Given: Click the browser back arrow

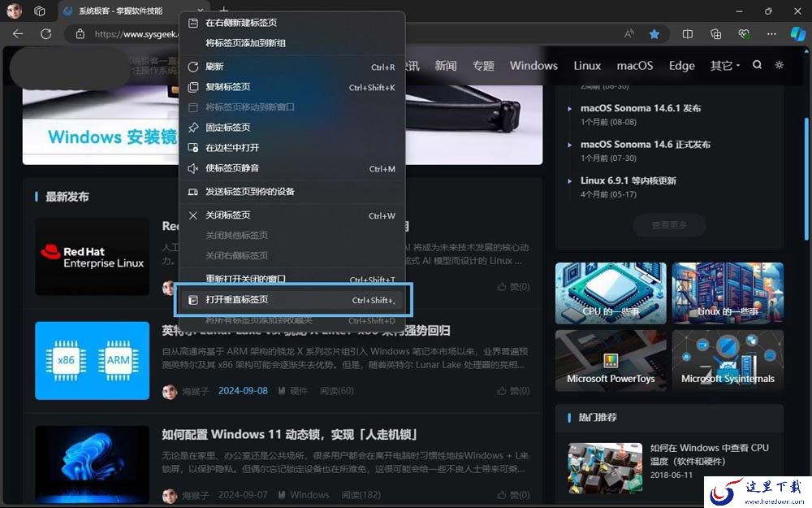Looking at the screenshot, I should pos(18,34).
